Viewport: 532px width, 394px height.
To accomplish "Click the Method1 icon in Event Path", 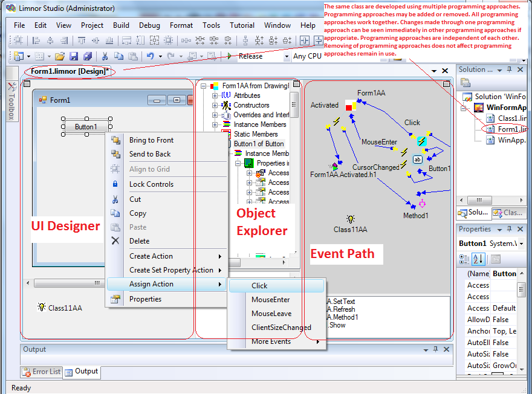I will click(x=421, y=202).
